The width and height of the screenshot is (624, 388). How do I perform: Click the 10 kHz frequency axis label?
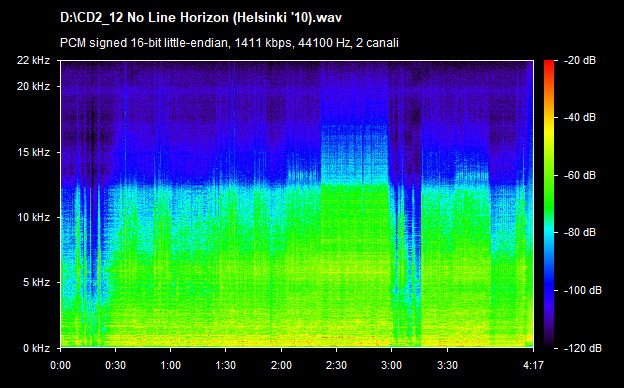click(x=33, y=217)
